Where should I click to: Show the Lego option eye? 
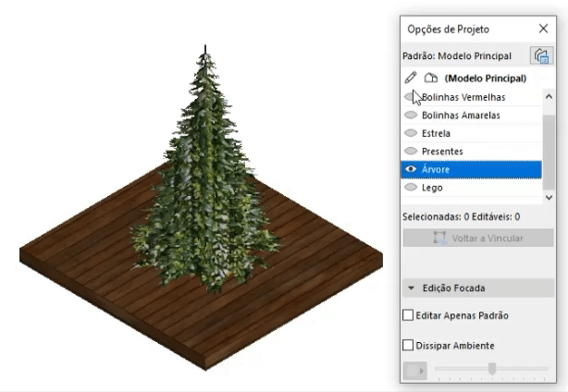(x=411, y=187)
